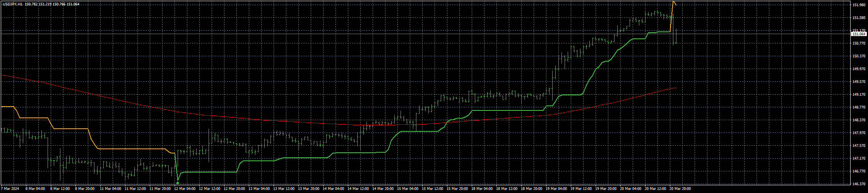Click the 19 Mar 20:00 time label
Viewport: 868px width, 193px height.
pyautogui.click(x=606, y=189)
